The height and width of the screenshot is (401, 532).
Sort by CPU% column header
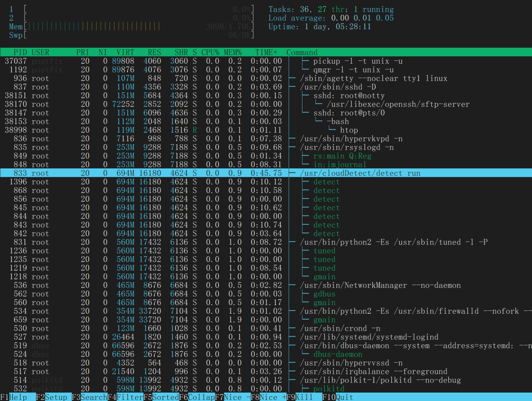coord(210,52)
